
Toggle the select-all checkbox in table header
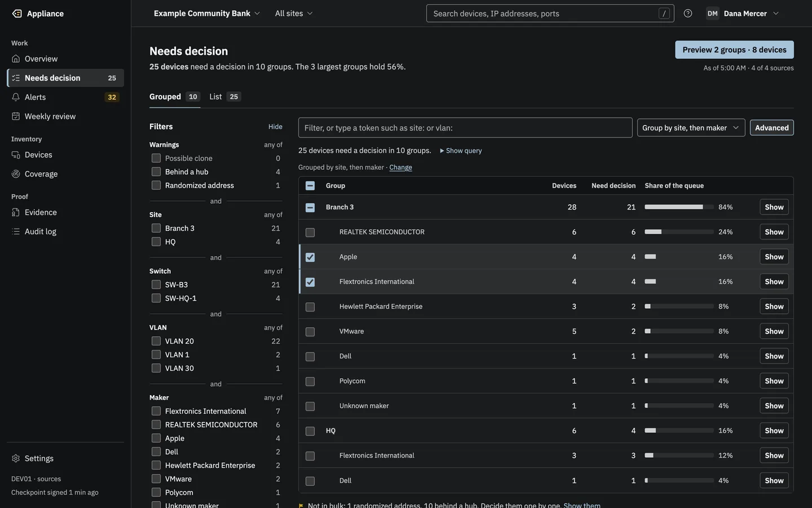pyautogui.click(x=310, y=186)
